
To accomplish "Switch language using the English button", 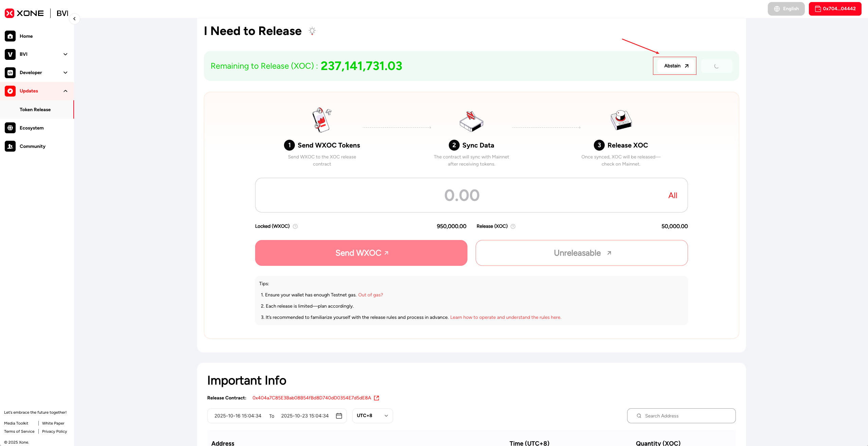I will point(786,9).
